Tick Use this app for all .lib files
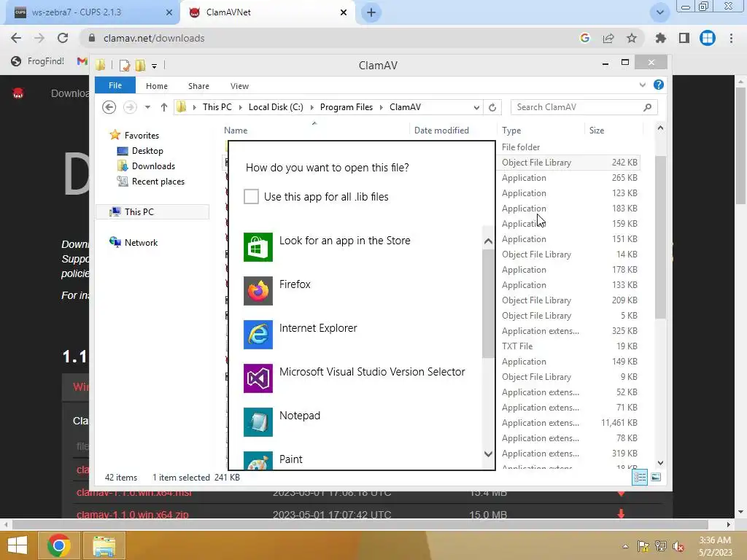The height and width of the screenshot is (560, 747). pyautogui.click(x=251, y=196)
